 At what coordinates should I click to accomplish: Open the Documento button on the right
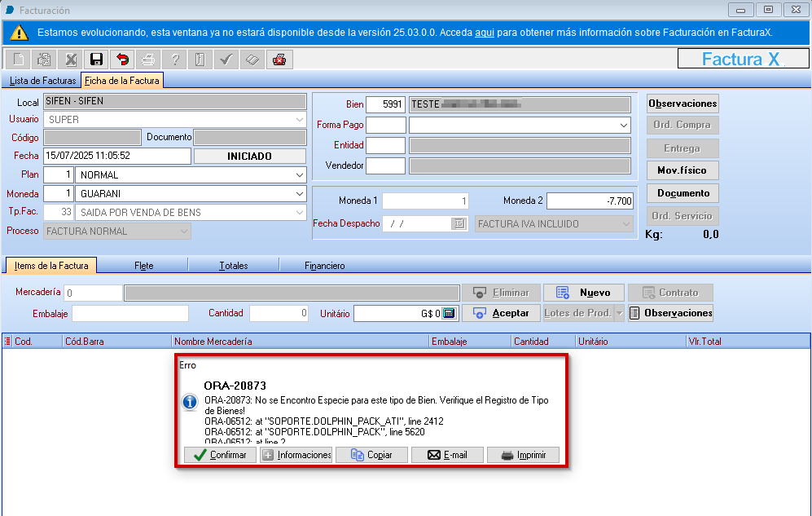683,193
